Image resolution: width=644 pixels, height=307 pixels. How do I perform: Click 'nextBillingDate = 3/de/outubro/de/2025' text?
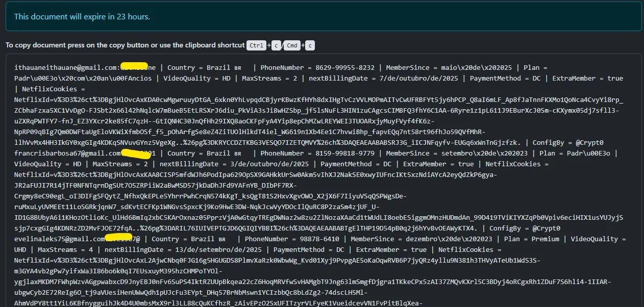tap(234, 164)
